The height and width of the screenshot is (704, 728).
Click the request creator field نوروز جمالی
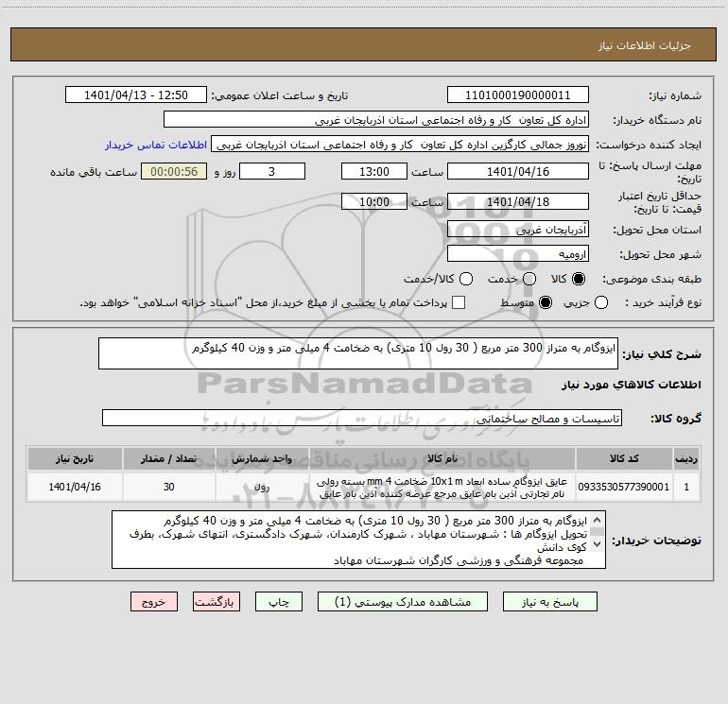[400, 144]
